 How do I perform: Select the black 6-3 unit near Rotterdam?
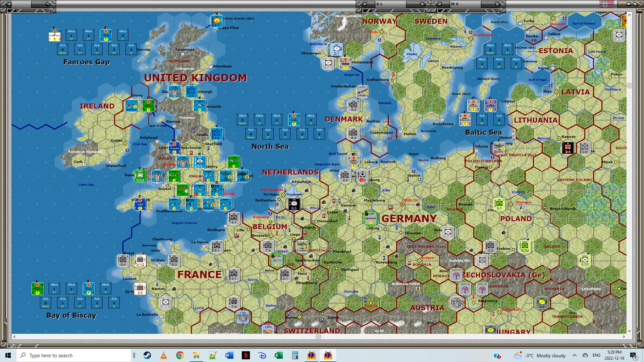pos(294,204)
